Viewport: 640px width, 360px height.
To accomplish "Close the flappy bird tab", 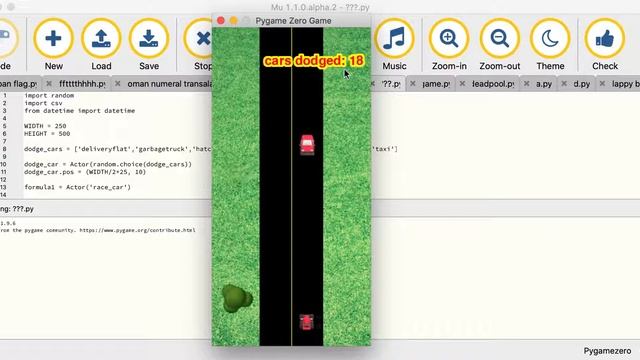I will pyautogui.click(x=602, y=83).
